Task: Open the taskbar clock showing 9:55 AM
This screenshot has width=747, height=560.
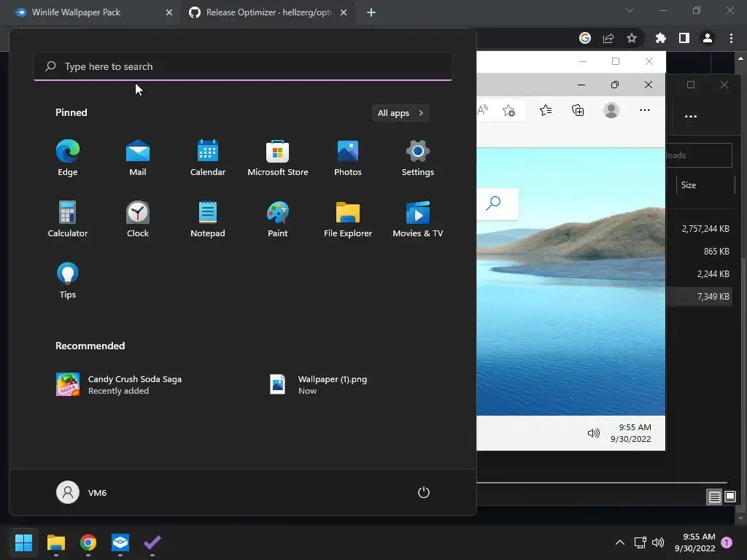Action: point(694,542)
